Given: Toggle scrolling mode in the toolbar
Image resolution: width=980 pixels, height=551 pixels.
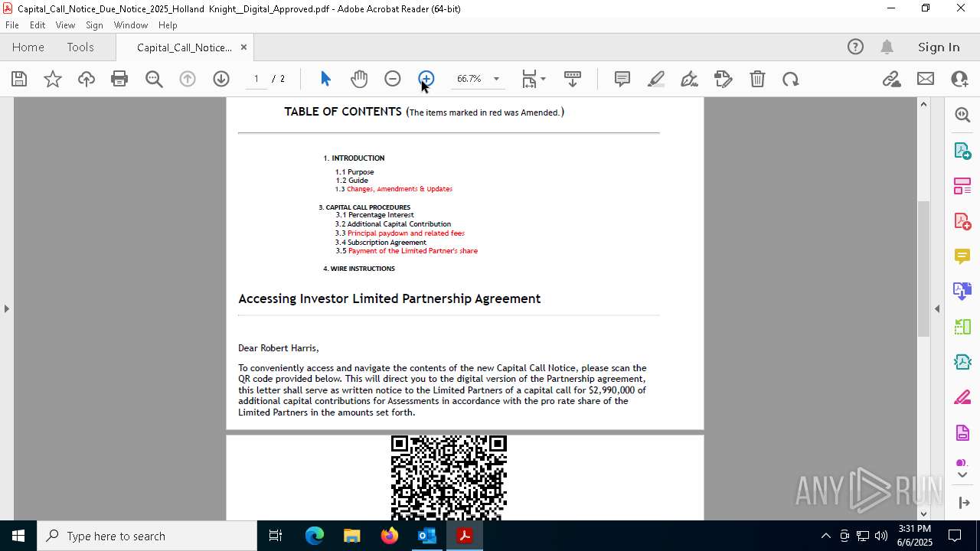Looking at the screenshot, I should pyautogui.click(x=573, y=79).
